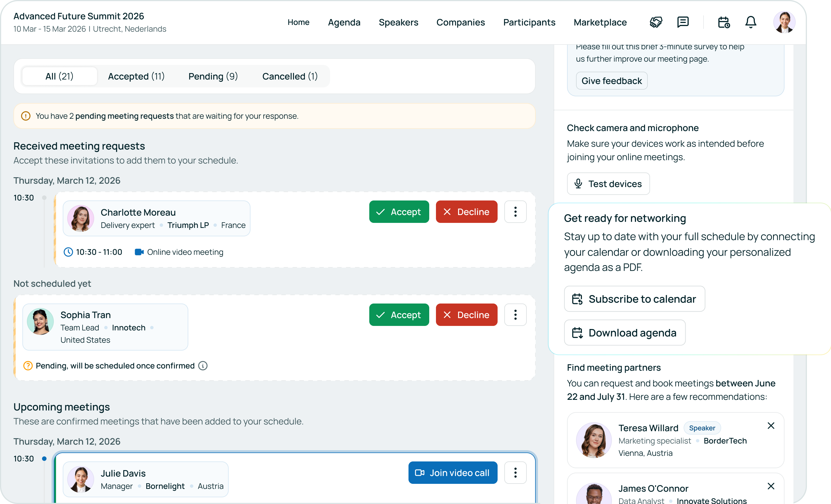
Task: Decline Sophia Tran's meeting request
Action: click(466, 315)
